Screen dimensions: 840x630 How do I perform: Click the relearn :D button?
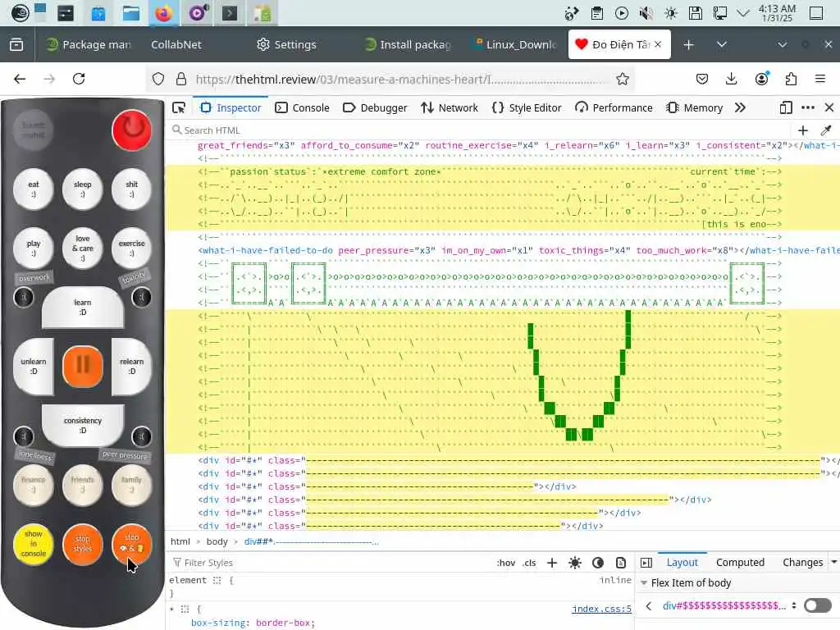[132, 367]
